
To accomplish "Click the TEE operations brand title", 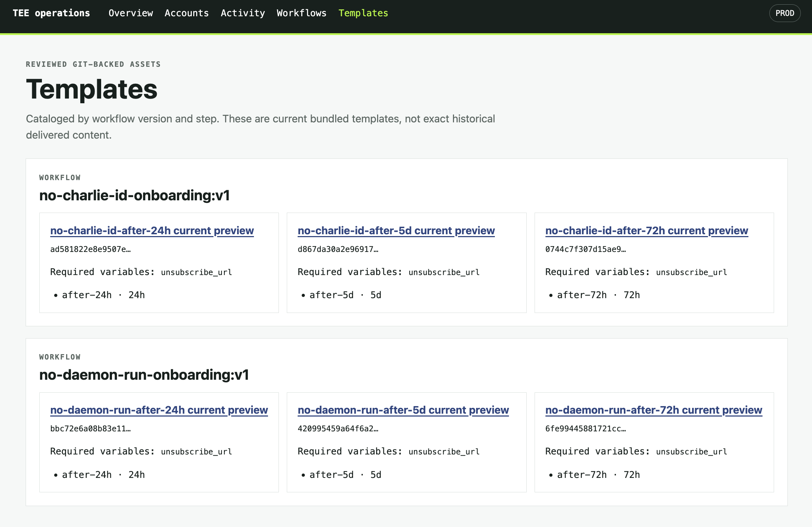I will pos(51,13).
